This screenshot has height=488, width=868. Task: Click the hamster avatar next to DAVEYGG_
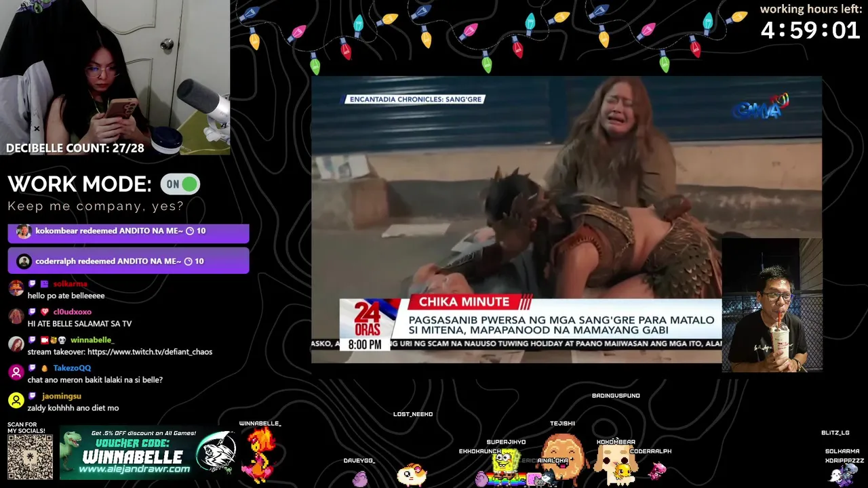coord(412,474)
